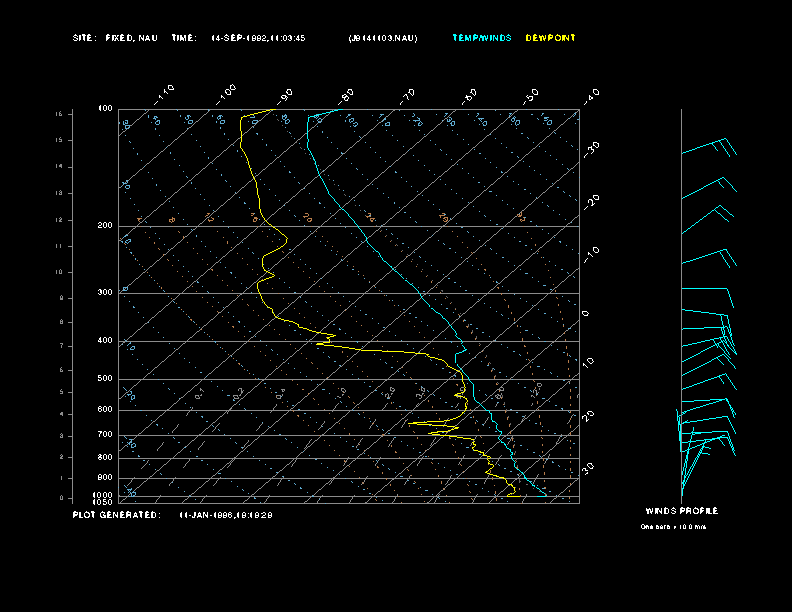Click the 200 pressure level label
This screenshot has width=792, height=612.
[x=105, y=226]
